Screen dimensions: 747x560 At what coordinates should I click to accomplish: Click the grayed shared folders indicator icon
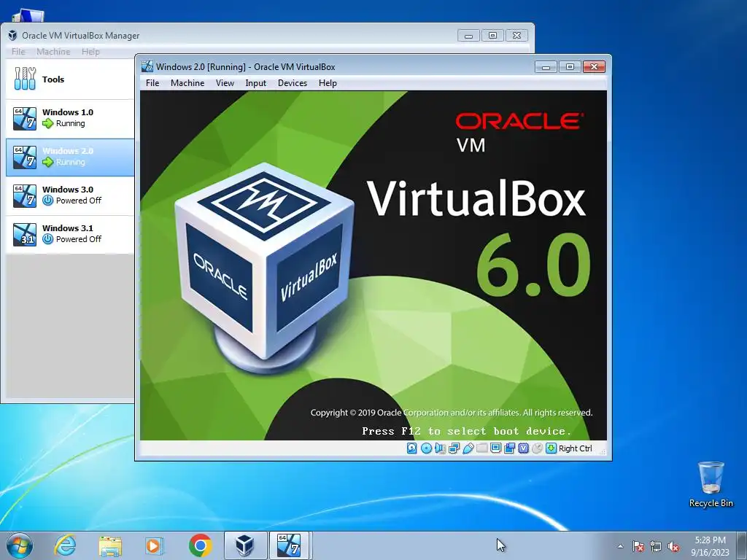(x=481, y=448)
